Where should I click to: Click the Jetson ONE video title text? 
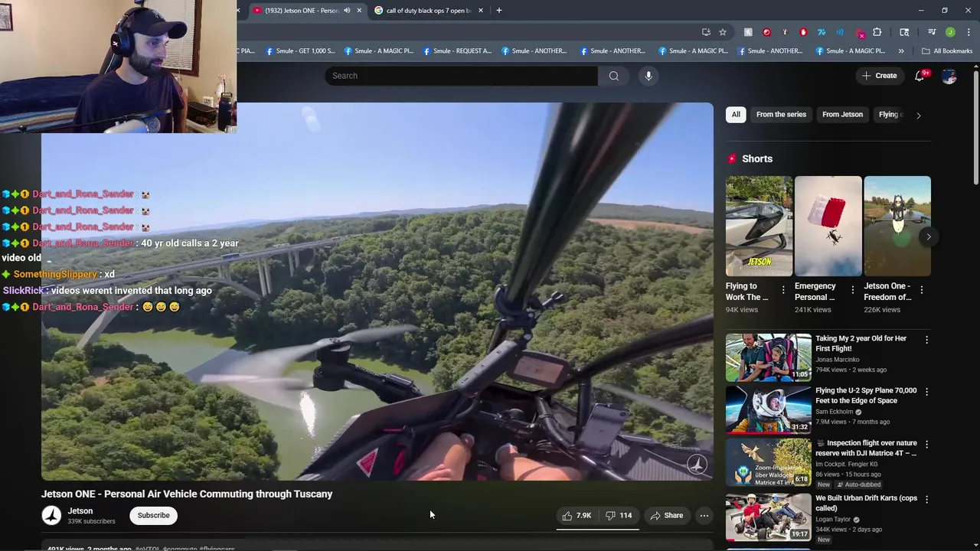[x=187, y=494]
